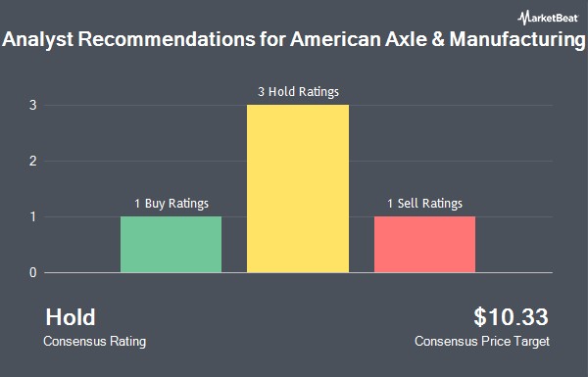Select the red Sell Ratings bar

(x=425, y=245)
